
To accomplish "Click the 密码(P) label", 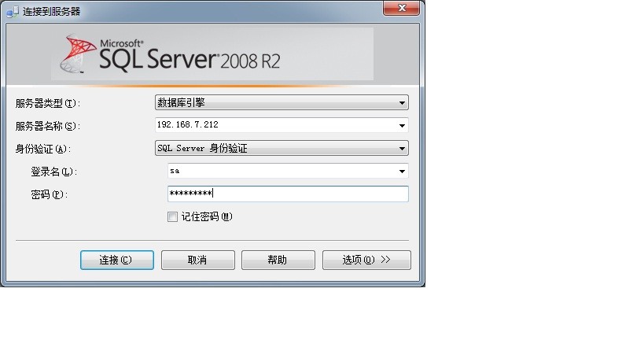I will coord(49,194).
